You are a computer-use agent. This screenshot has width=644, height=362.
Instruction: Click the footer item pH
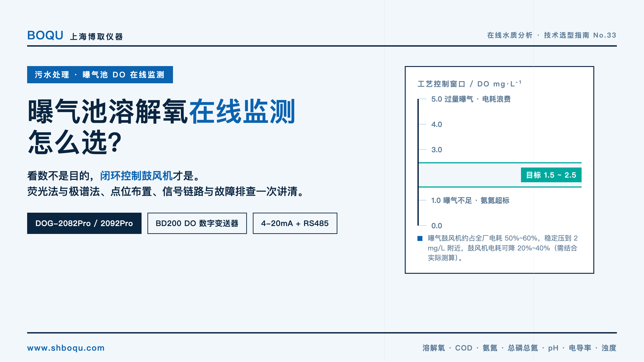tap(553, 348)
